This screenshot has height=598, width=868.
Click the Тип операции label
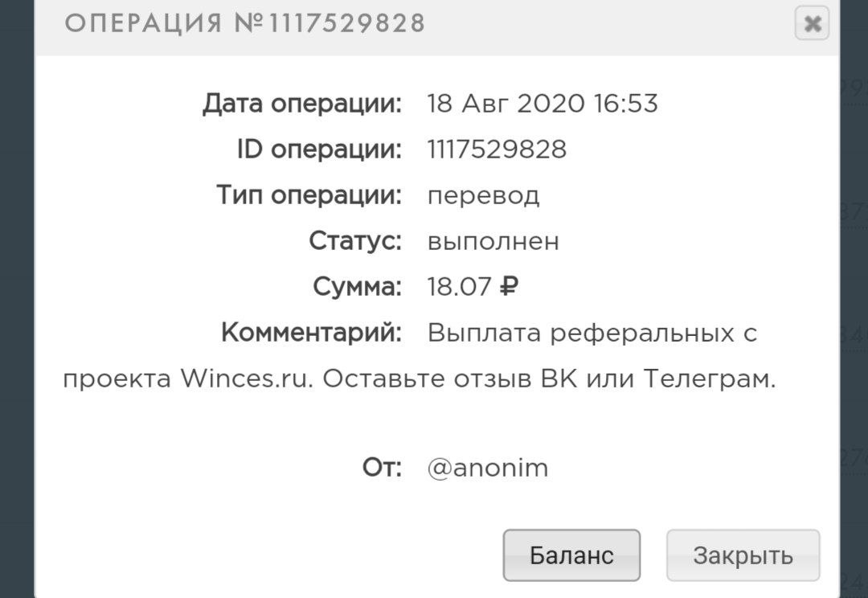pos(309,195)
